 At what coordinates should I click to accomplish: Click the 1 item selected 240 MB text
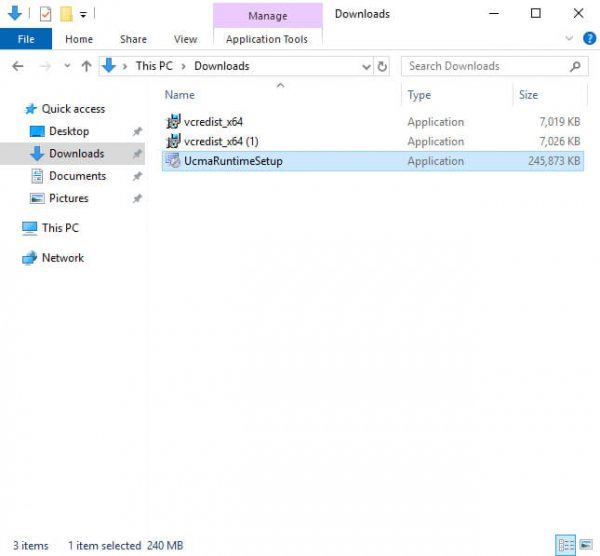[126, 545]
